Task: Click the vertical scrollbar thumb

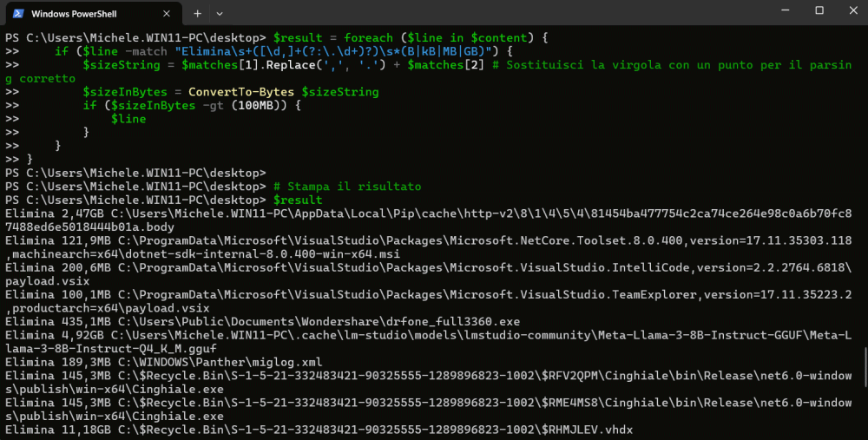Action: click(865, 367)
